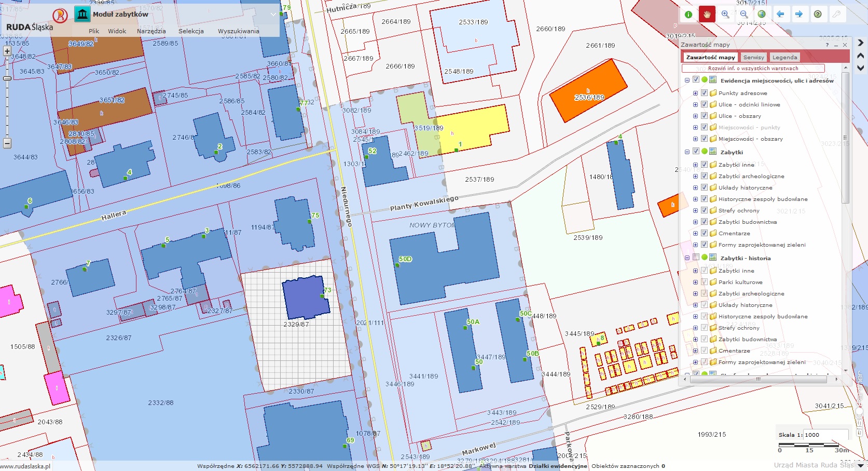
Task: Click the Skala 1:1000 input field
Action: point(826,435)
